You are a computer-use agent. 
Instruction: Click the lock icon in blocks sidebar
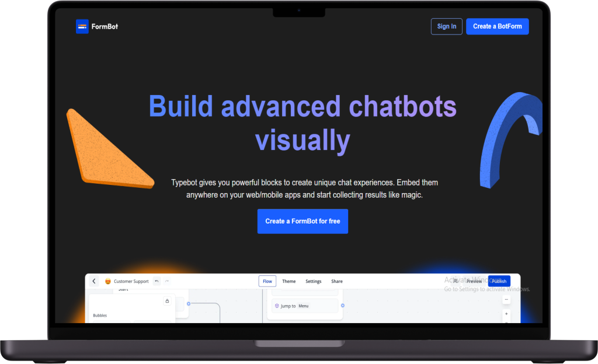[x=167, y=301]
